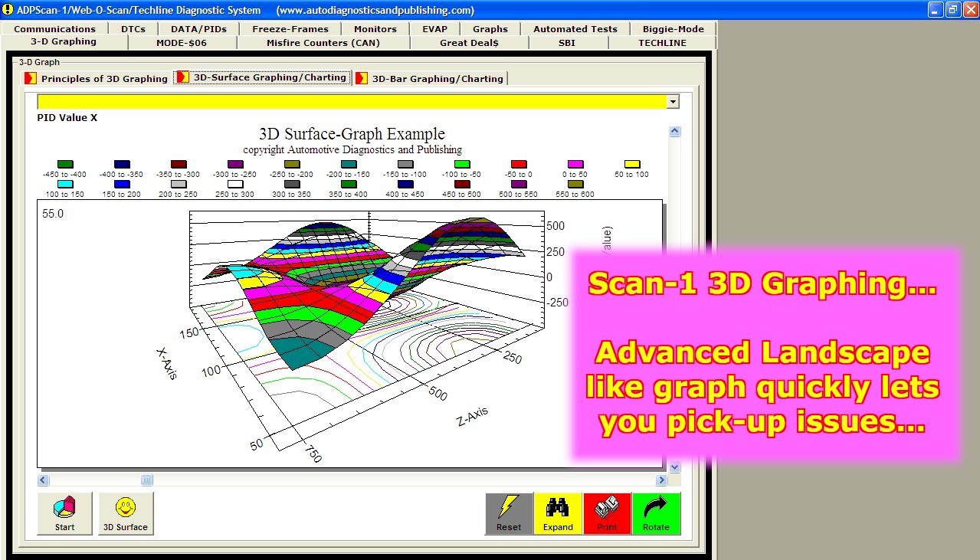Viewport: 980px width, 560px height.
Task: Click the 0 to 50 magenta legend swatch
Action: click(x=575, y=164)
